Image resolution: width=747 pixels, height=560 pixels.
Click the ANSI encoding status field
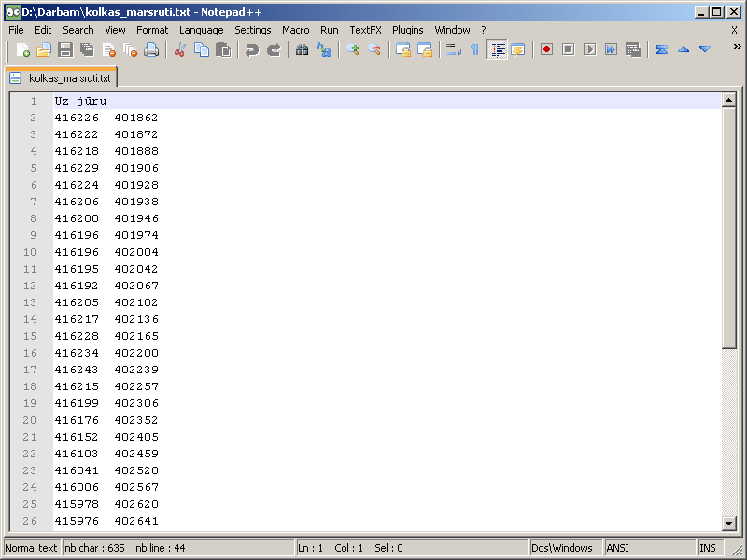tap(650, 548)
